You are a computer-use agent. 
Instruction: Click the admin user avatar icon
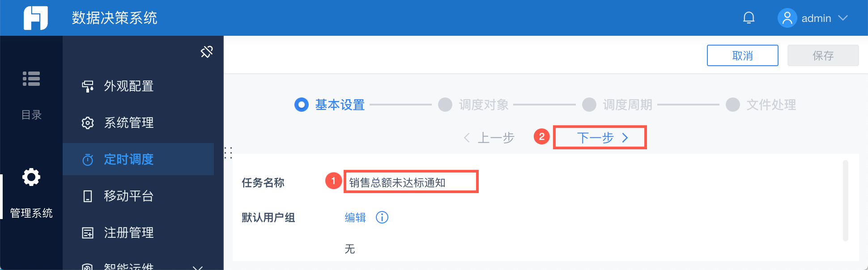pyautogui.click(x=787, y=18)
